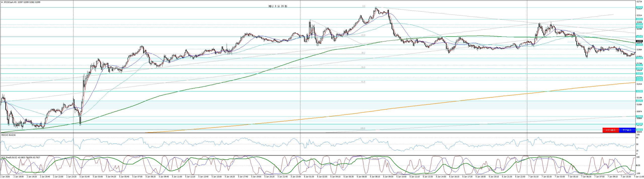Click the Fibonacci 23.6 level label
This screenshot has height=179, width=644.
click(363, 35)
